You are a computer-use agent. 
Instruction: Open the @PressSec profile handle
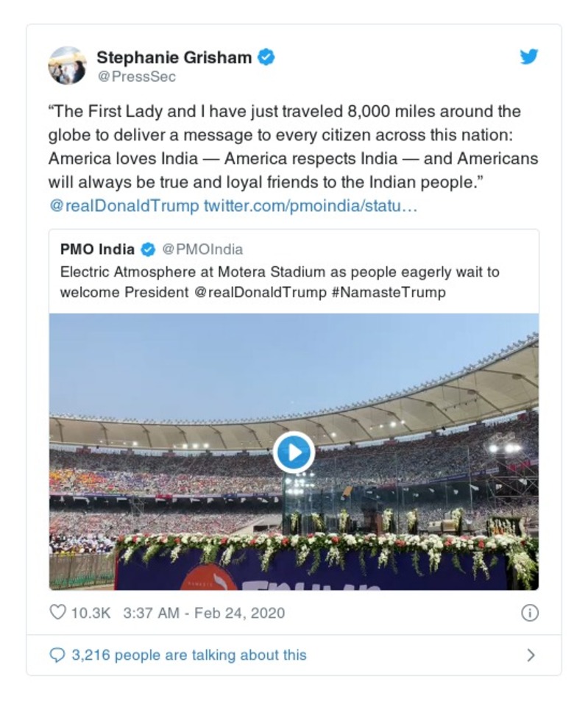coord(138,76)
